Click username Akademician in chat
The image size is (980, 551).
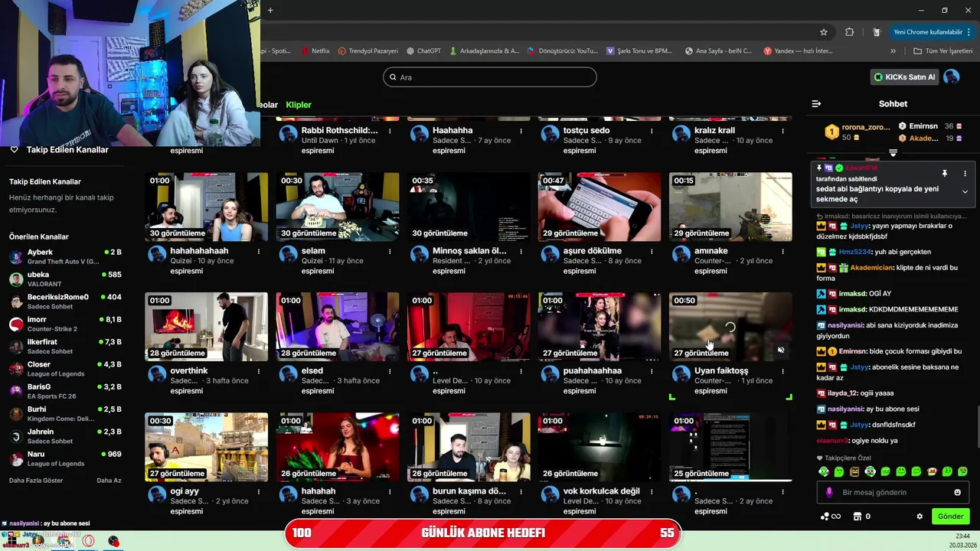click(872, 268)
